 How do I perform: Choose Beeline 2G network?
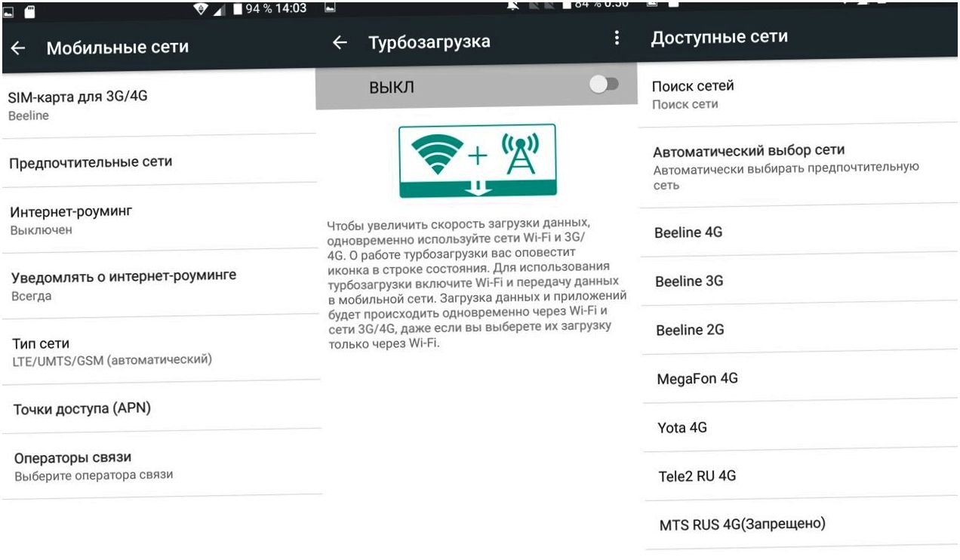(x=800, y=329)
